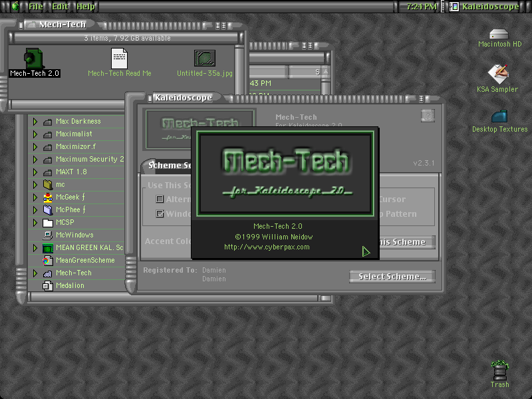Expand the Max Darkness folder triangle
Screen dimensions: 532x399
click(35, 122)
